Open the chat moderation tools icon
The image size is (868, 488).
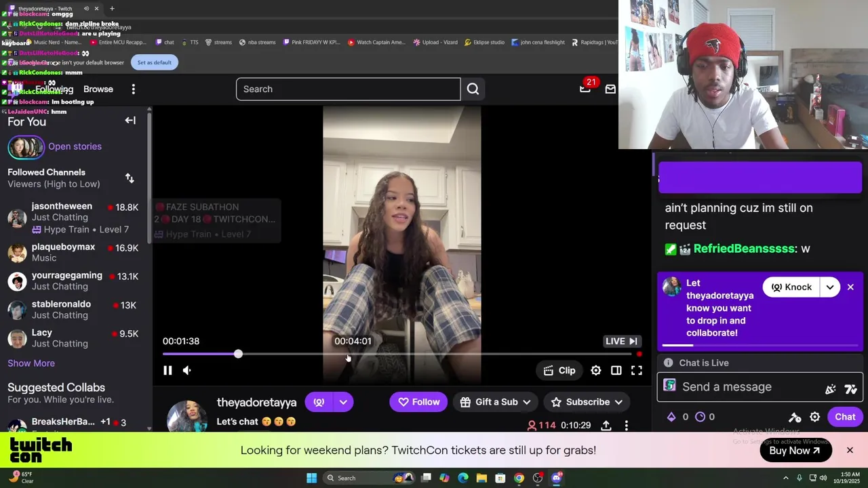tap(795, 417)
